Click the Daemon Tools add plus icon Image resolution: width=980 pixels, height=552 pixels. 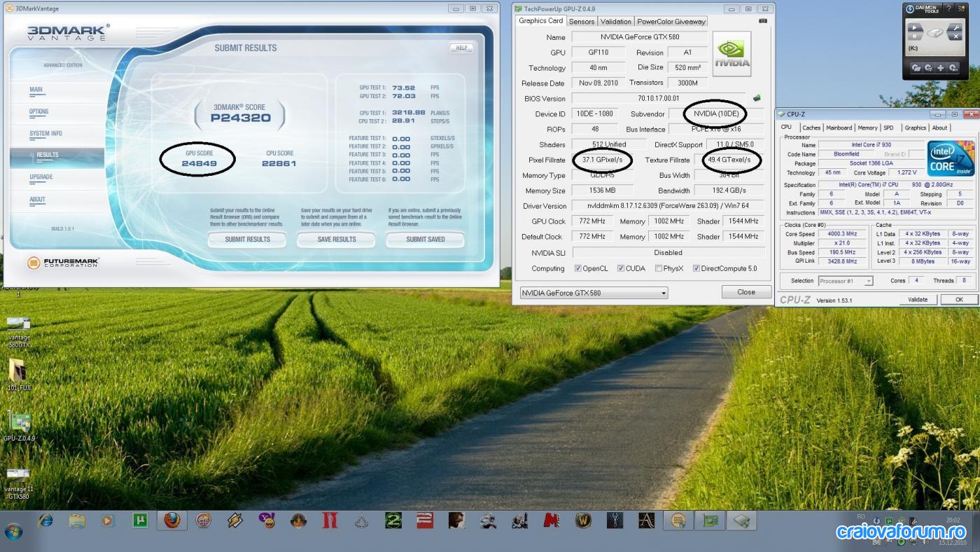941,68
